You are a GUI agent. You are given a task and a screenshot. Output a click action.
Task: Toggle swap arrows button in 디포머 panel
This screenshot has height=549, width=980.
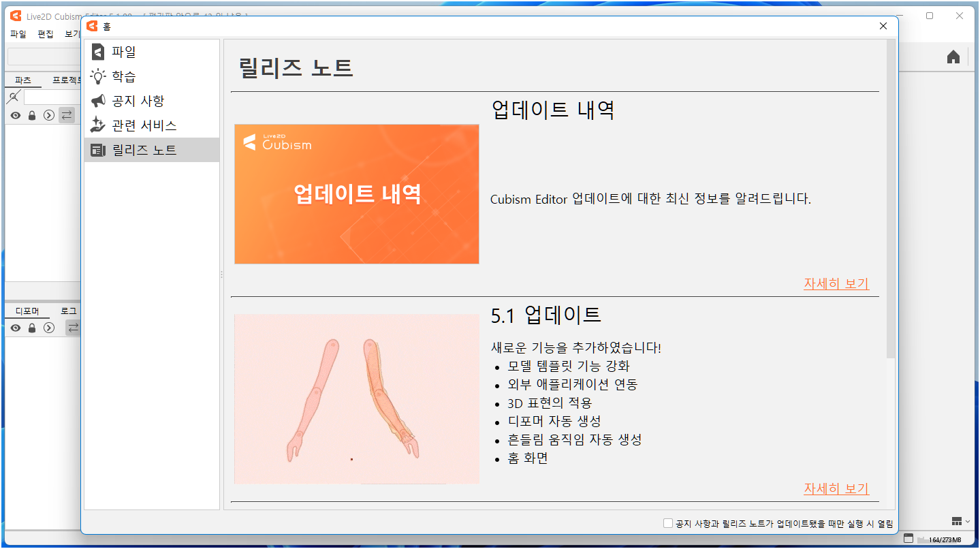(x=73, y=328)
